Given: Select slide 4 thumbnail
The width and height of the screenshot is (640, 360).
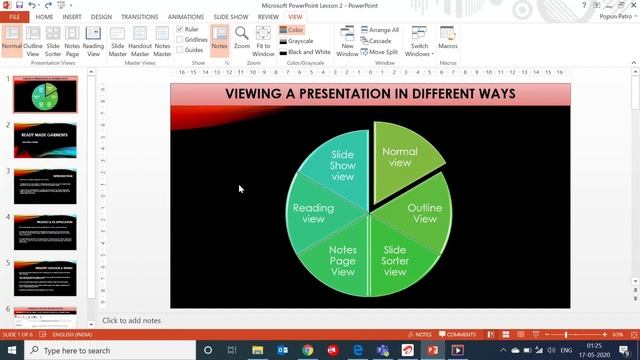Looking at the screenshot, I should point(45,232).
